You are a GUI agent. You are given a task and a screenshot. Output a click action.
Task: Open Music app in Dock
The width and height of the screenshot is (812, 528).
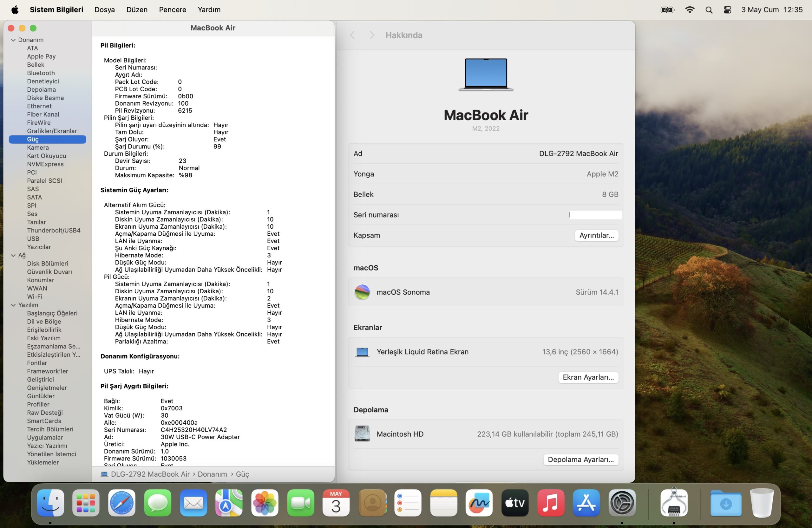(551, 503)
